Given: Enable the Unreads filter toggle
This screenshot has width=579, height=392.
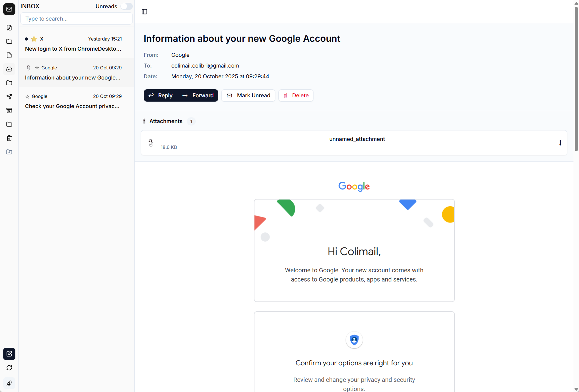Looking at the screenshot, I should pos(126,6).
